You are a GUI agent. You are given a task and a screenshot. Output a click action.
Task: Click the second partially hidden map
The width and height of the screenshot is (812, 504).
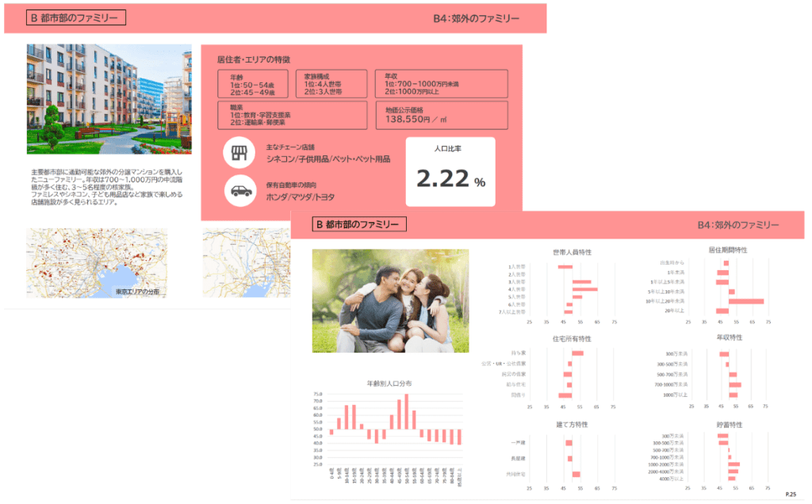[247, 263]
